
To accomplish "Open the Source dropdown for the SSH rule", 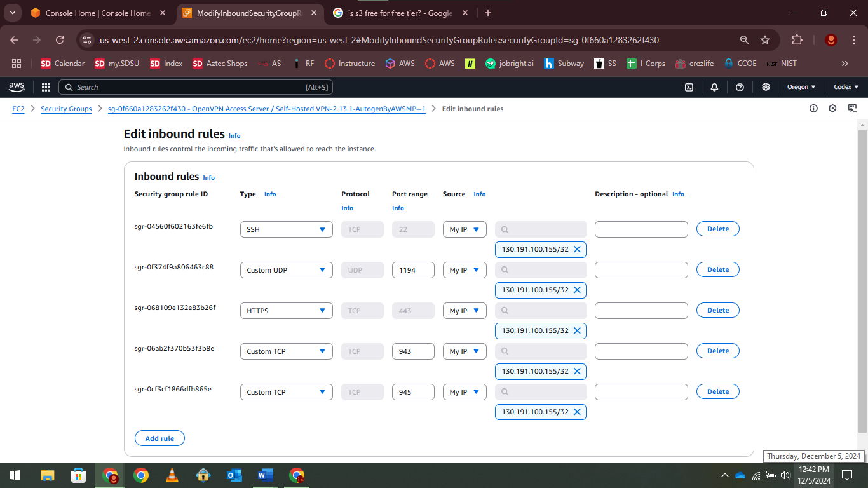I will point(465,229).
